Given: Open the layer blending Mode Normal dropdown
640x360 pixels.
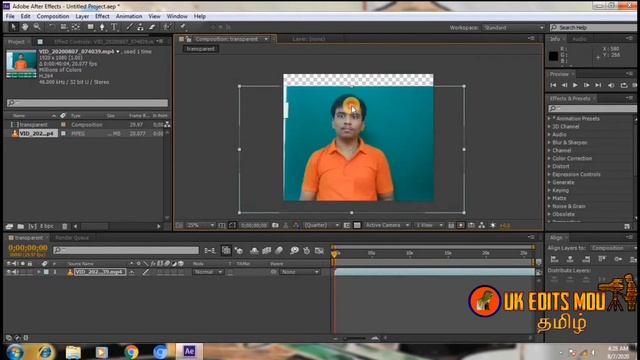Looking at the screenshot, I should [x=208, y=272].
